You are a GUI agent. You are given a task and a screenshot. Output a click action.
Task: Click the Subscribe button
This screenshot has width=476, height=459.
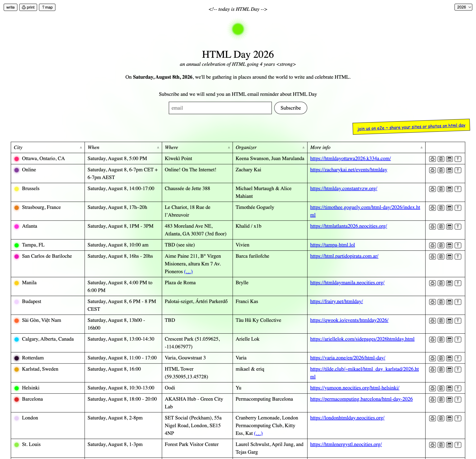click(290, 108)
